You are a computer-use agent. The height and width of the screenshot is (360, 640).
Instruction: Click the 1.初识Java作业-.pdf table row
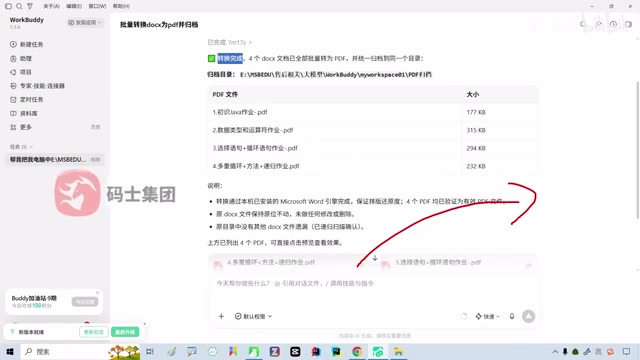[x=372, y=112]
